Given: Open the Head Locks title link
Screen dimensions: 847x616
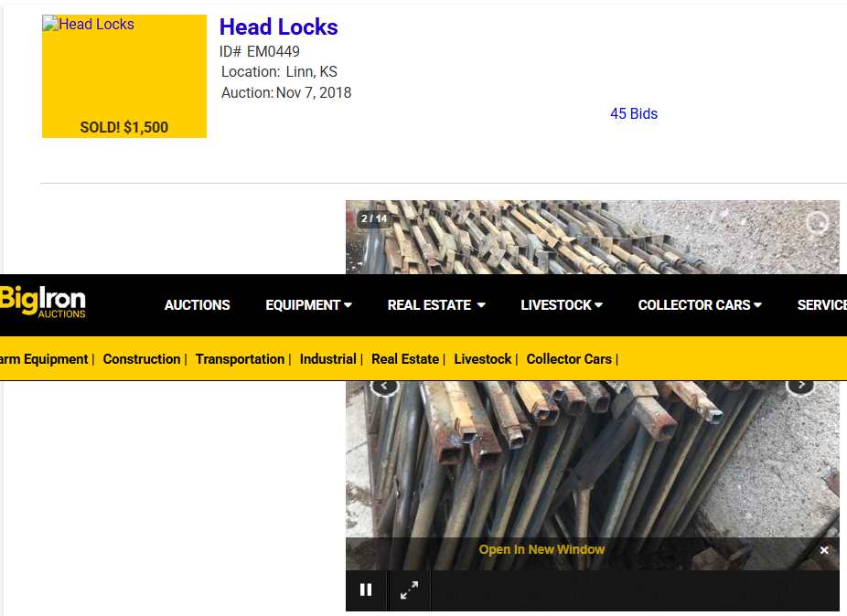Looking at the screenshot, I should pyautogui.click(x=279, y=27).
